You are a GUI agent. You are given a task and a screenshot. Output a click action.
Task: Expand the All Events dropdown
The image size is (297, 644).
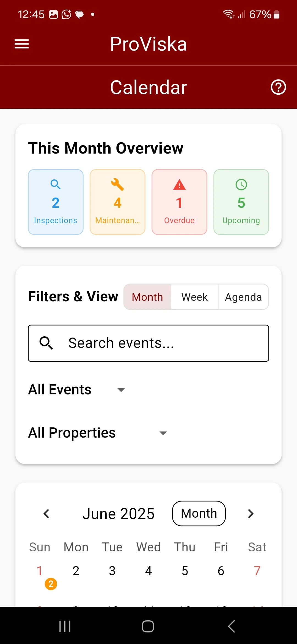point(77,390)
